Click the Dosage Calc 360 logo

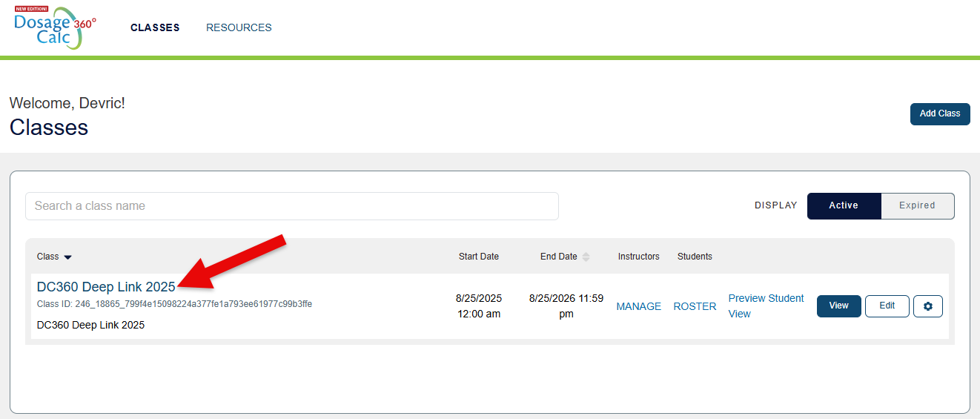pyautogui.click(x=55, y=27)
